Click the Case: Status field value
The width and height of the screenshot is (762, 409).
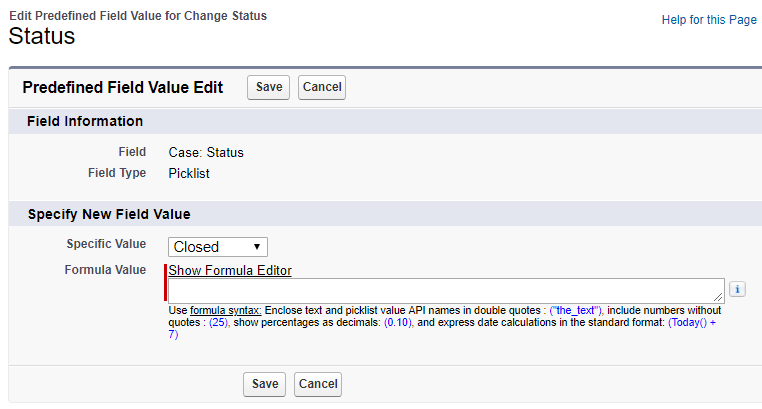click(x=206, y=153)
